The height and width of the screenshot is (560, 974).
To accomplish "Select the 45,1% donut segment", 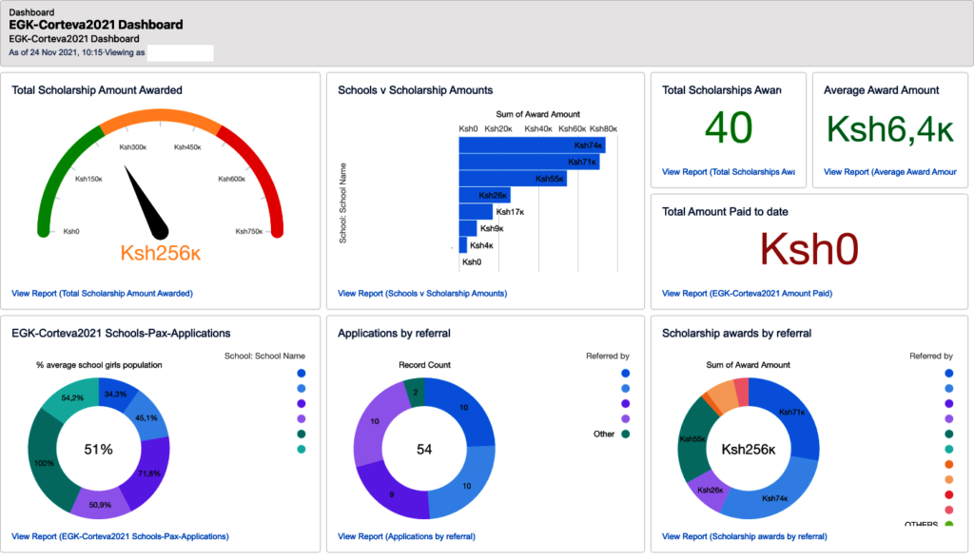I will coord(146,417).
